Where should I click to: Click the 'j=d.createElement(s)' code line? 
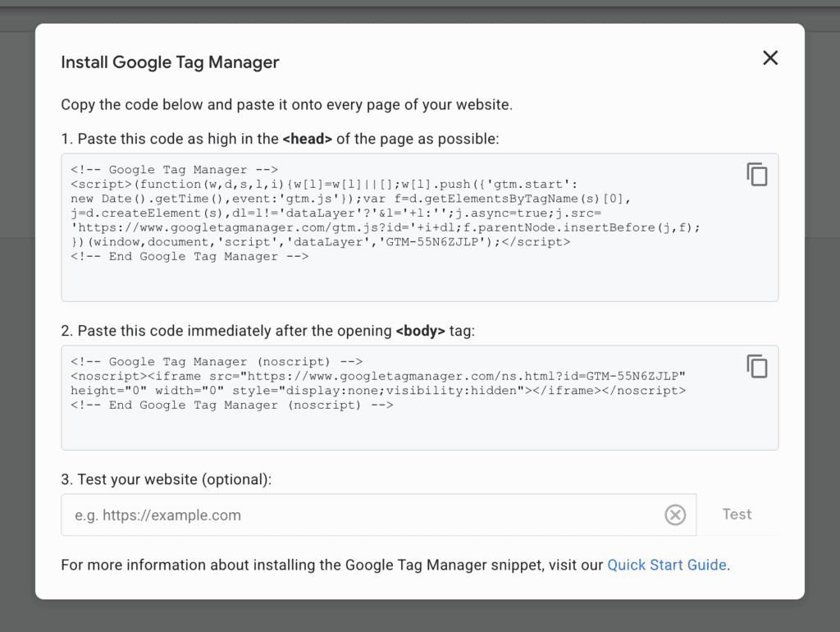click(336, 213)
